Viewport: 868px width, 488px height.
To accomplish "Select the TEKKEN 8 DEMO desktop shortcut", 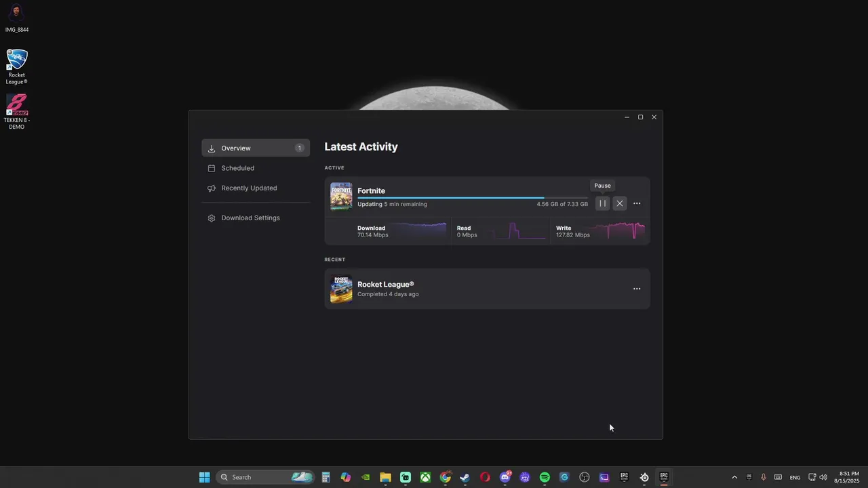I will coord(17,112).
